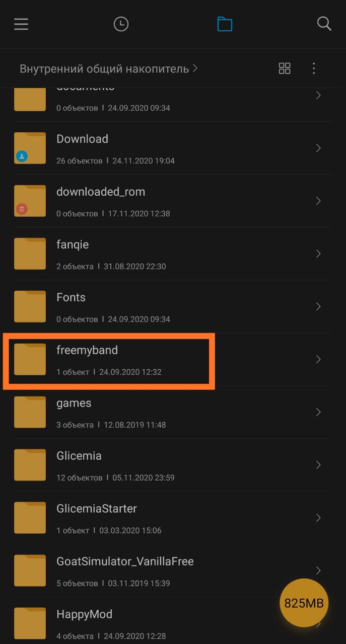This screenshot has width=346, height=644.
Task: Open the freemyband folder
Action: tap(173, 359)
